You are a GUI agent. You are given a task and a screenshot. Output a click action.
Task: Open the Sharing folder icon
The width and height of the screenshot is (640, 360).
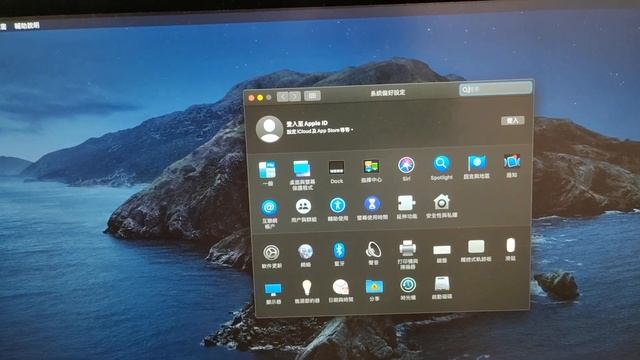(374, 287)
